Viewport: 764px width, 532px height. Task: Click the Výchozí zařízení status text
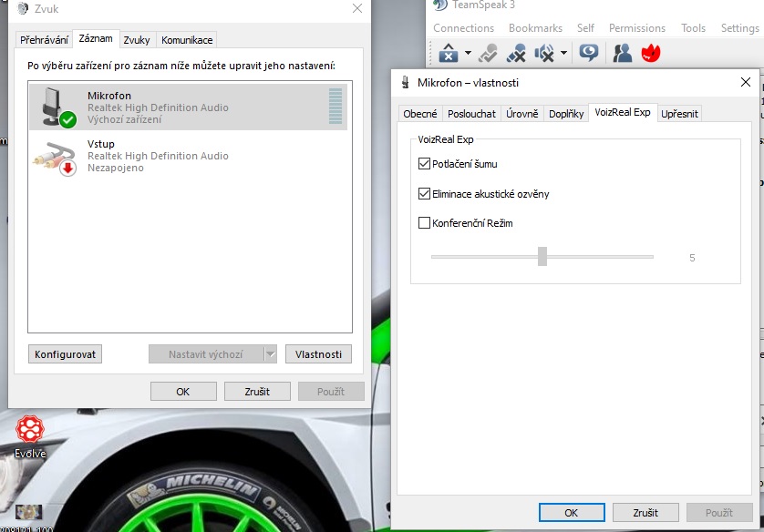coord(124,119)
